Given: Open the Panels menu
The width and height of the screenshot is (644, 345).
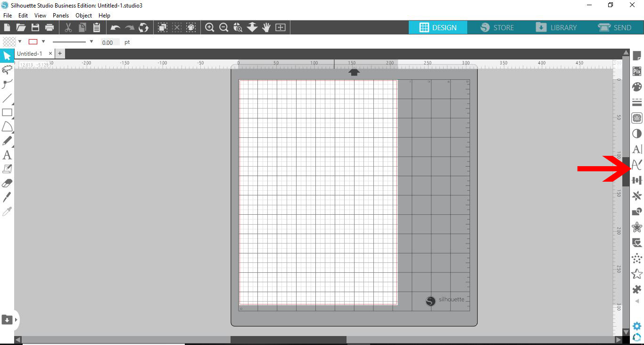Looking at the screenshot, I should point(61,16).
